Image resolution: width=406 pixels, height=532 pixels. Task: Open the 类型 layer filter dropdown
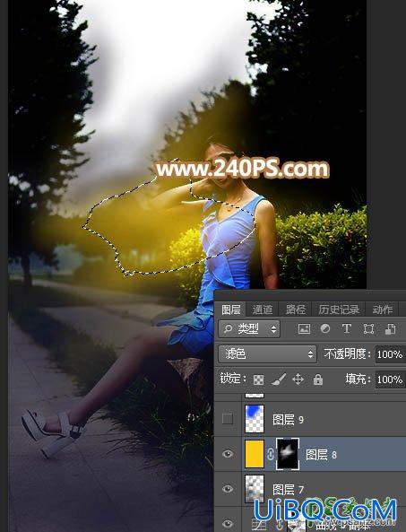coord(249,328)
